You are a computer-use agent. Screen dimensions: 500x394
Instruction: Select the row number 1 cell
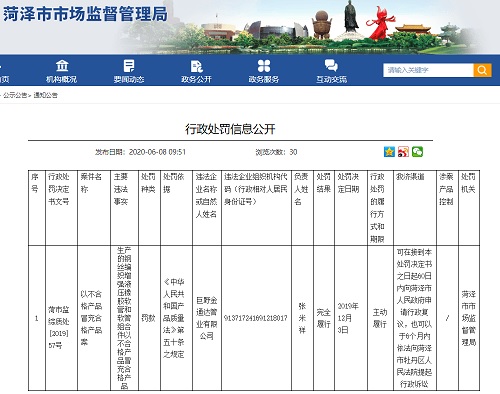pyautogui.click(x=37, y=318)
